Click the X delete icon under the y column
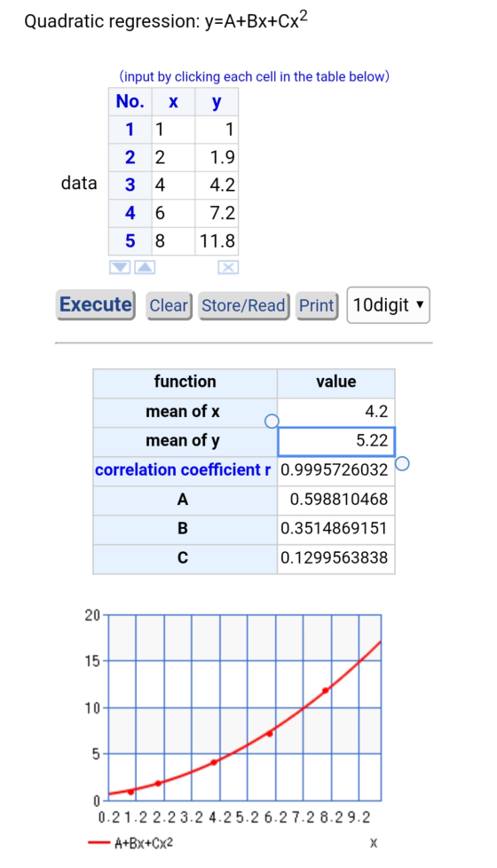The image size is (497, 868). pos(227,267)
